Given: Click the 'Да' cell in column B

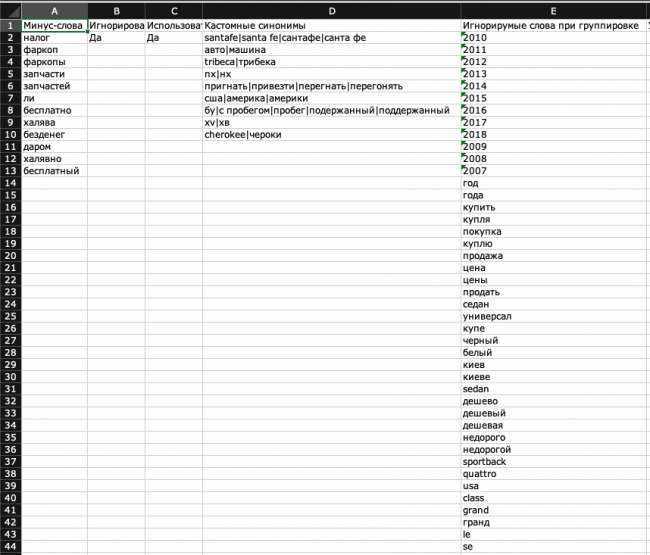Looking at the screenshot, I should [116, 38].
